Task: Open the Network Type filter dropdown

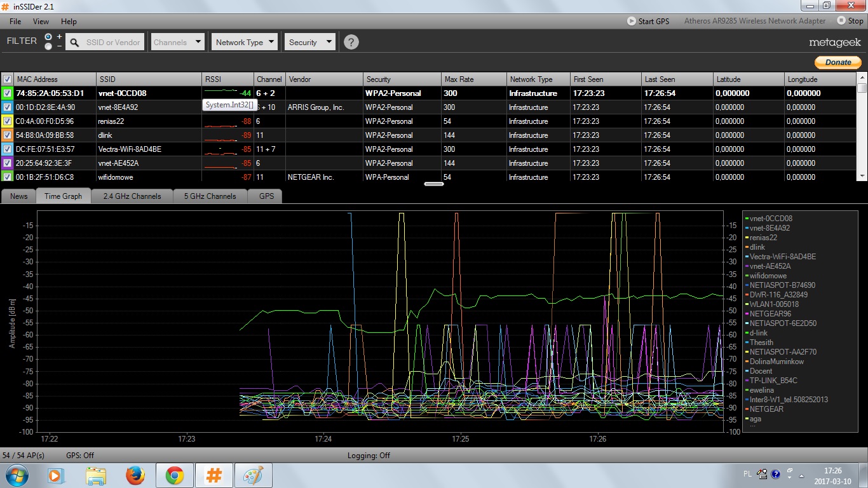Action: [x=245, y=43]
